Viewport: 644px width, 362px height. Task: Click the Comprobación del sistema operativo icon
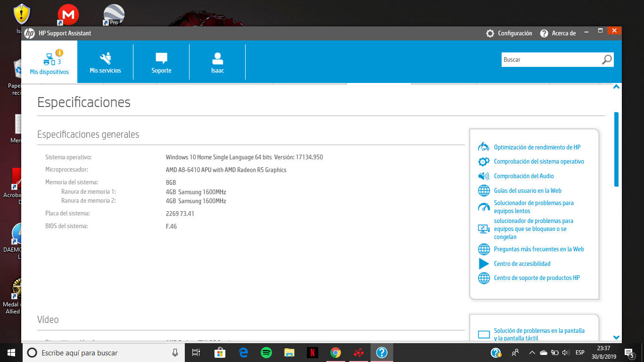[x=484, y=162]
